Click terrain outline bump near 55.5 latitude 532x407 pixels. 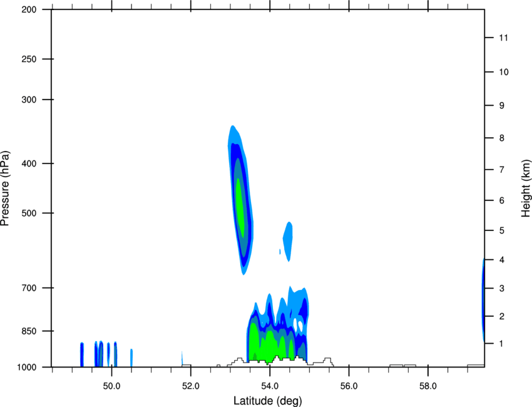pyautogui.click(x=327, y=361)
